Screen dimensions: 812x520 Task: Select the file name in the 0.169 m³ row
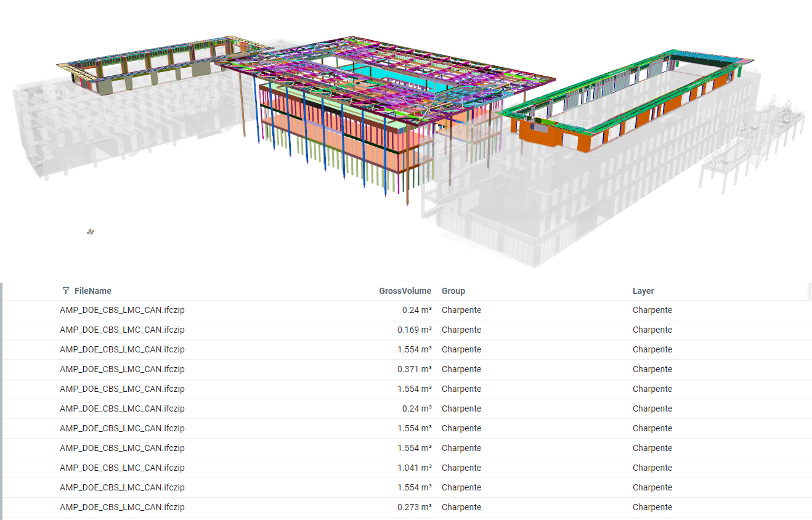tap(122, 330)
